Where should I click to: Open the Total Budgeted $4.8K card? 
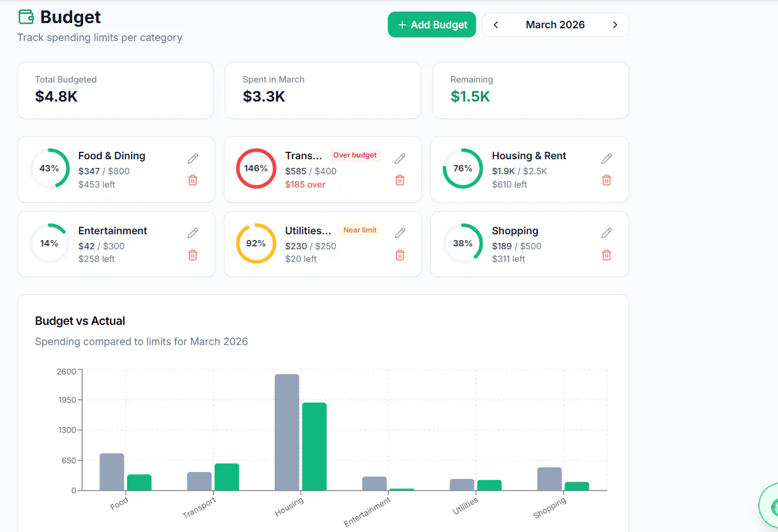(x=115, y=91)
